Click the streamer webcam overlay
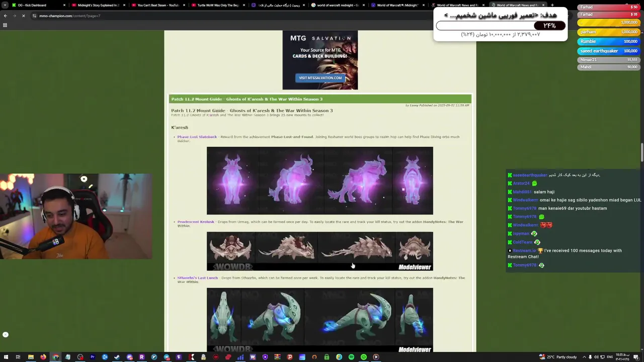Viewport: 644px width, 362px height. [x=75, y=216]
